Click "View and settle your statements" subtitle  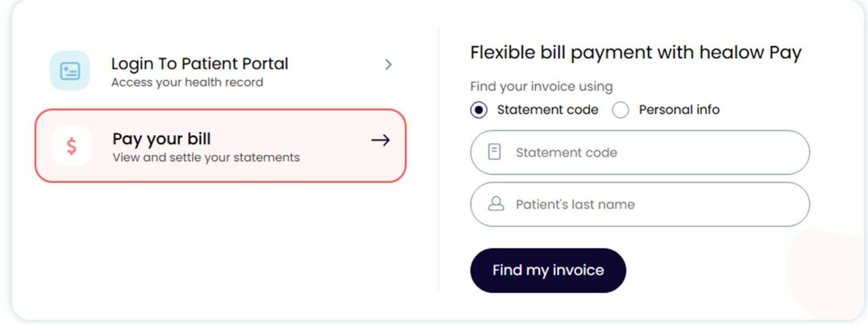coord(206,157)
